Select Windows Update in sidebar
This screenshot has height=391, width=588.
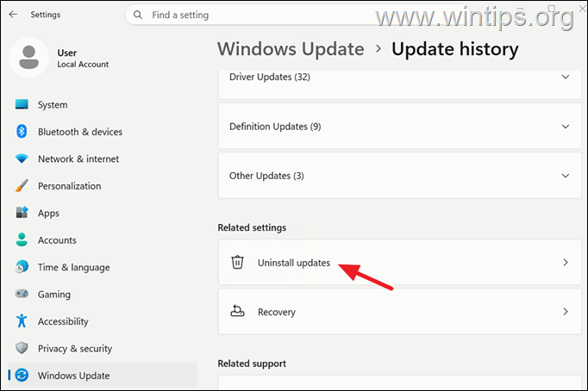103,375
